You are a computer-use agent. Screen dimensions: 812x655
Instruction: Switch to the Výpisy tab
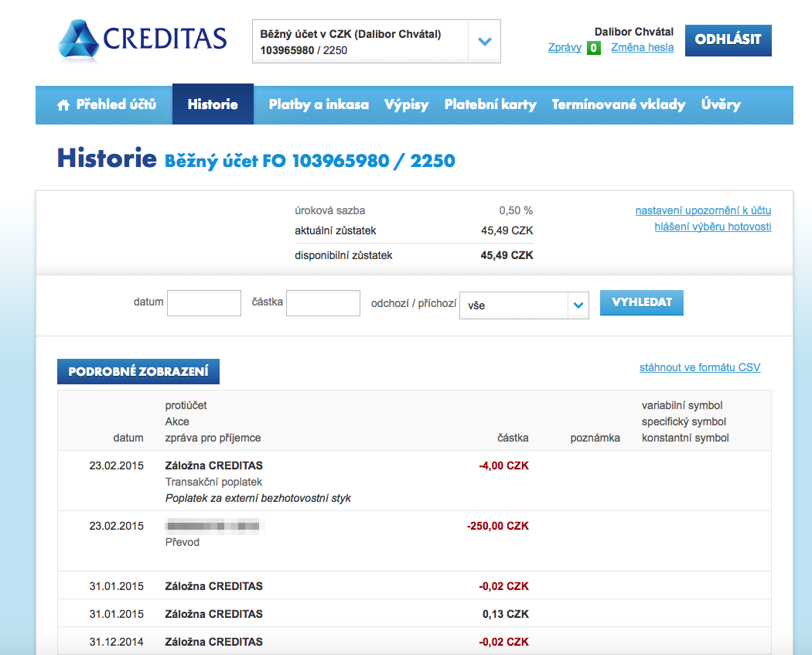coord(407,104)
